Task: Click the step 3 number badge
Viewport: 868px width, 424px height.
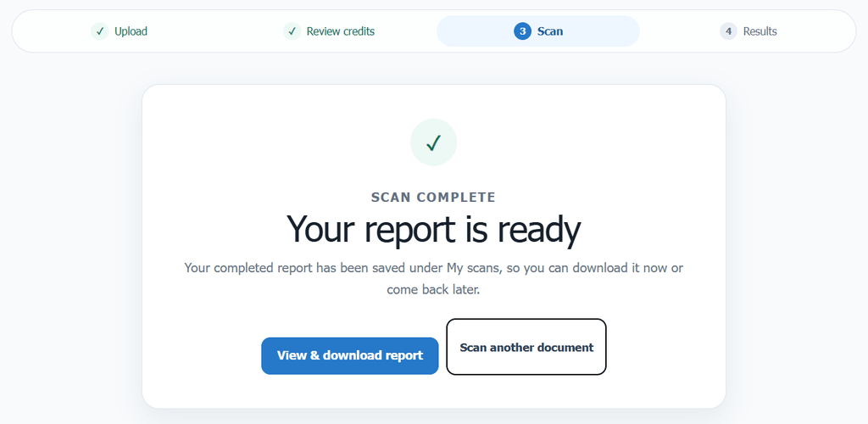Action: click(522, 31)
